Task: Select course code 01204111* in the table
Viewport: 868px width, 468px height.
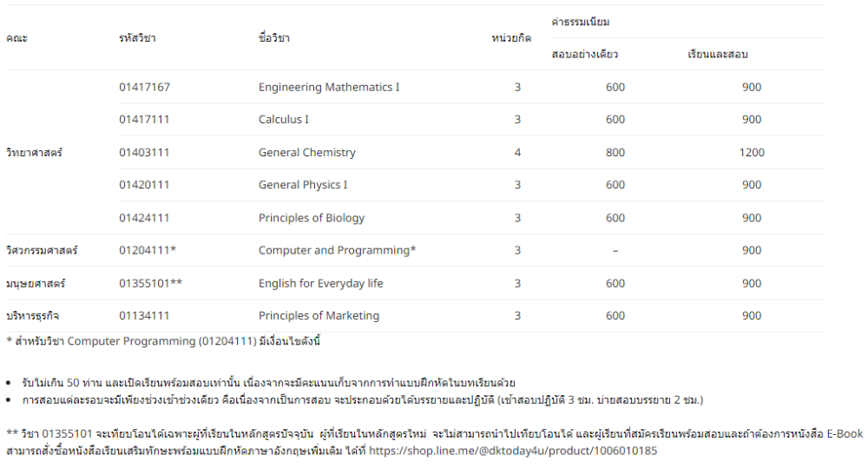Action: 148,250
